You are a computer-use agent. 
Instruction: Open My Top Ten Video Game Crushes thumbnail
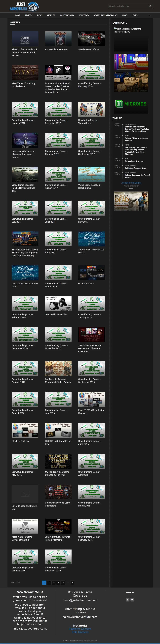coord(58,461)
